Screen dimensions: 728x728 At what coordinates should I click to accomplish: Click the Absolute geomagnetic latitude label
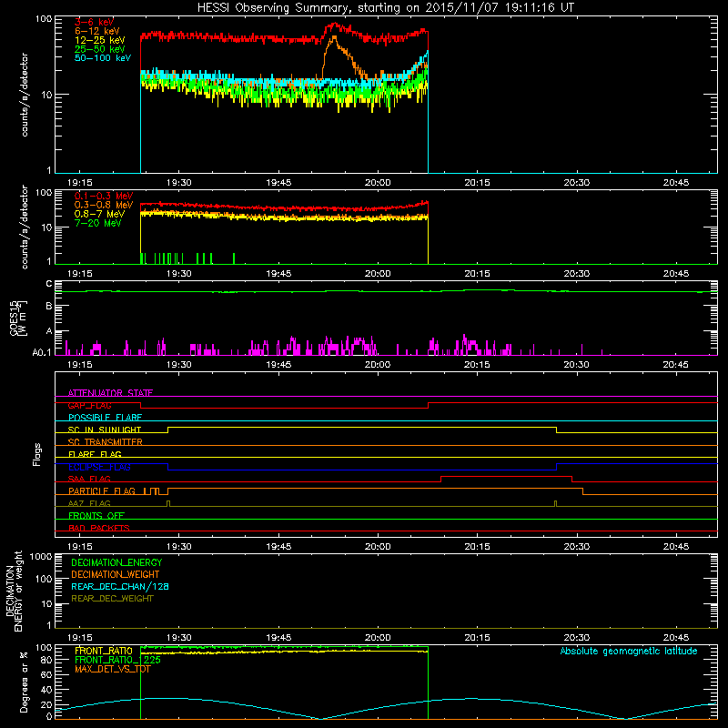629,651
